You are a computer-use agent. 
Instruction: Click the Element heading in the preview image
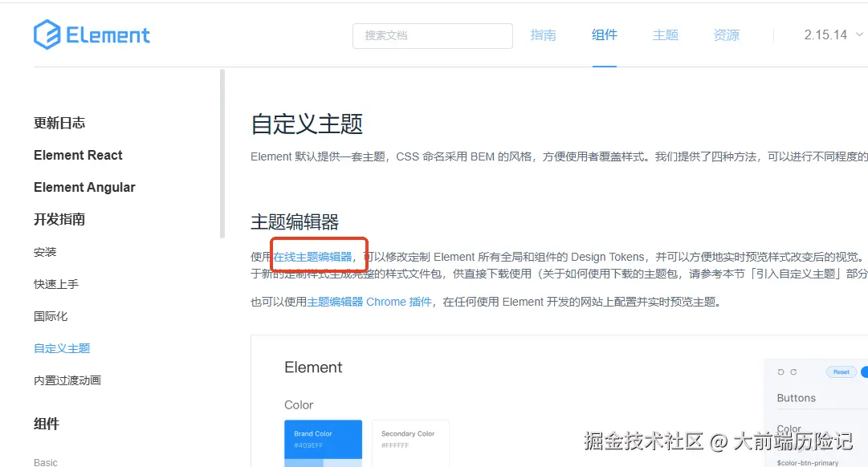click(313, 368)
